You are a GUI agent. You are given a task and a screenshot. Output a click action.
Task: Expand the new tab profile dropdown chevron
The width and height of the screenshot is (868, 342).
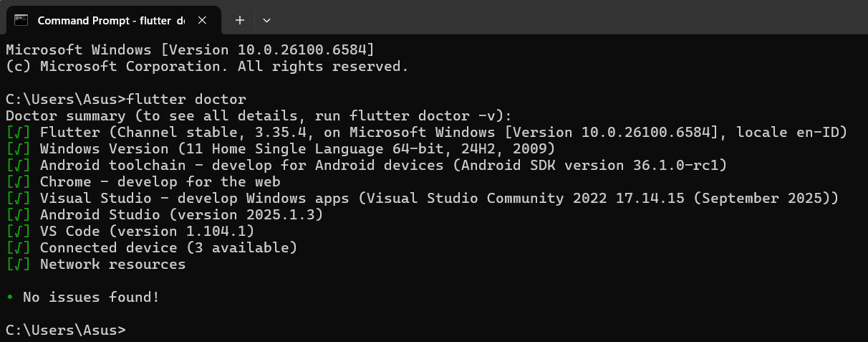(266, 20)
